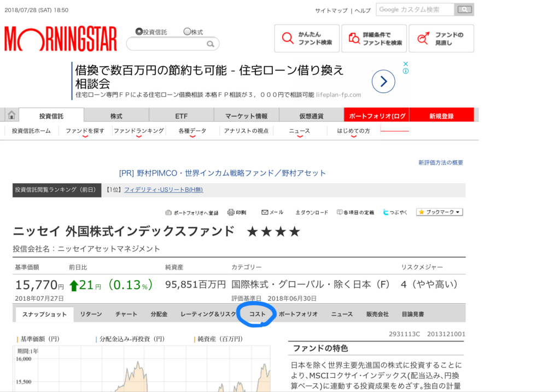Click the Morningstar logo
This screenshot has height=392, width=560.
[60, 39]
